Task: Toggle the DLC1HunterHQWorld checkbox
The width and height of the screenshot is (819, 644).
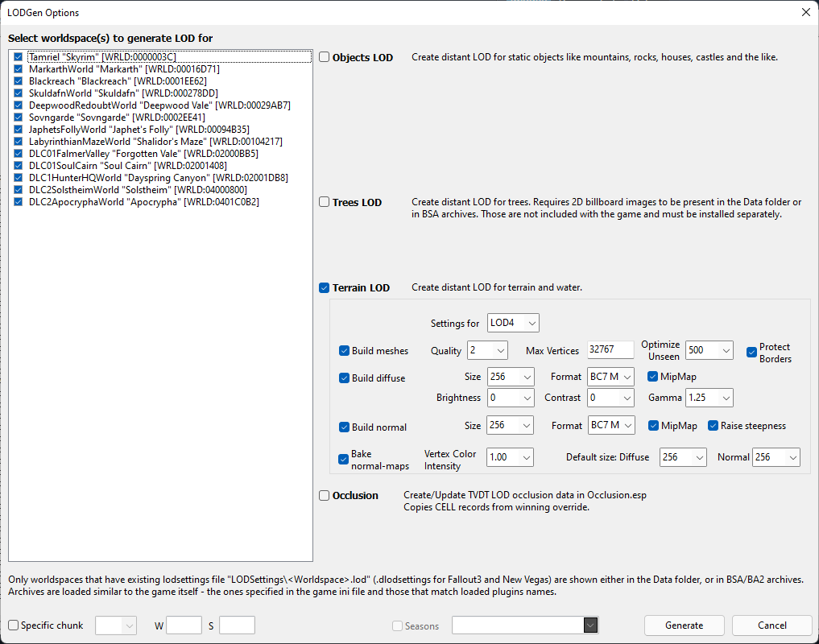Action: coord(19,178)
